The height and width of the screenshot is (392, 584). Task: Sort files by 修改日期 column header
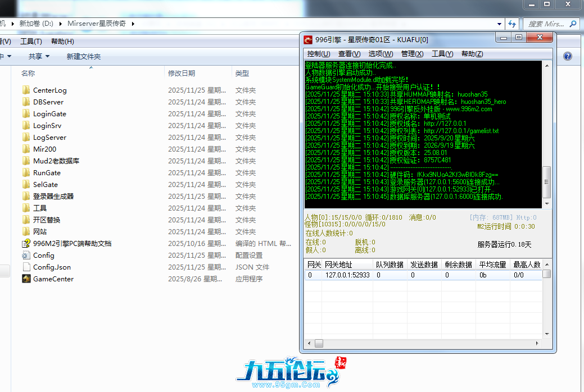pos(182,73)
